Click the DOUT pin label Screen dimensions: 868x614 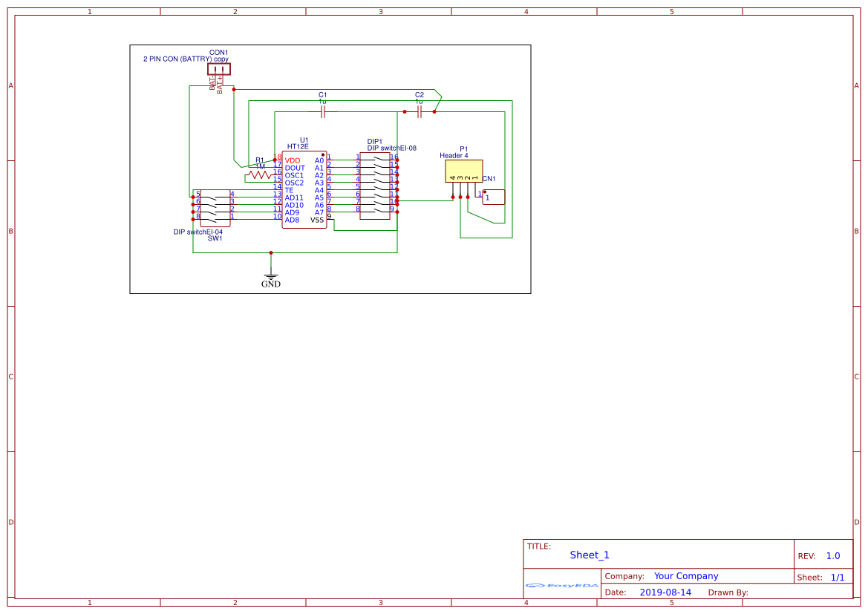point(295,168)
